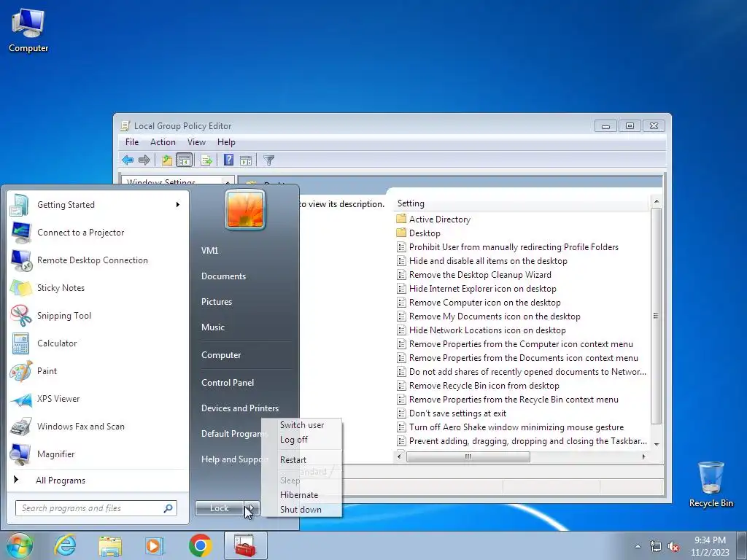Click the network tray icon
Image resolution: width=747 pixels, height=560 pixels.
pyautogui.click(x=656, y=547)
